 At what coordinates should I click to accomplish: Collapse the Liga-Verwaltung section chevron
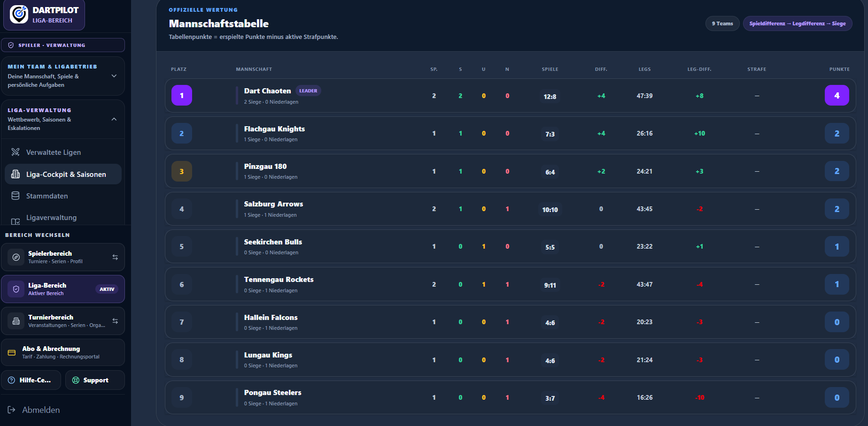pos(114,119)
